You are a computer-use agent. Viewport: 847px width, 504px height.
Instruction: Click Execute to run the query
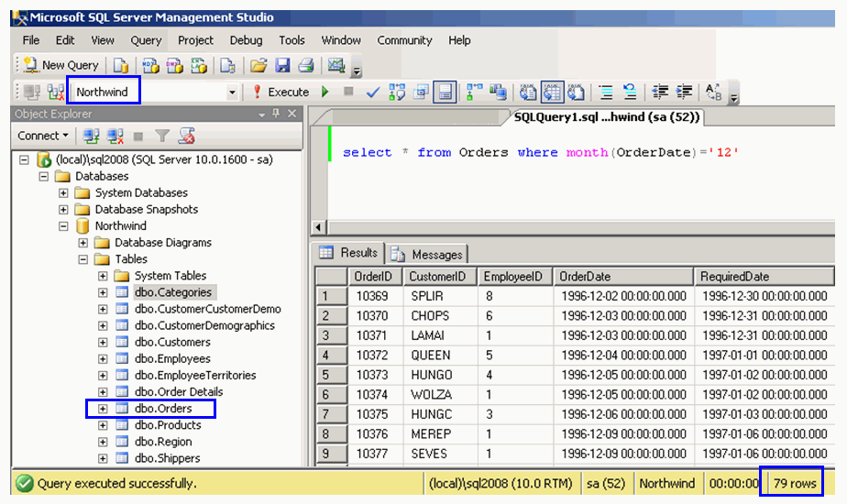280,92
